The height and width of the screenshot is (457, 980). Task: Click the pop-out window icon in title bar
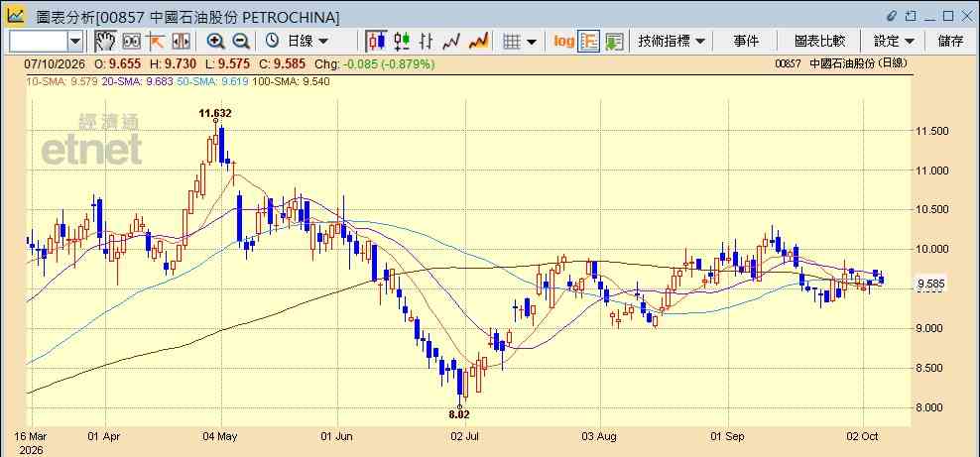[x=911, y=16]
